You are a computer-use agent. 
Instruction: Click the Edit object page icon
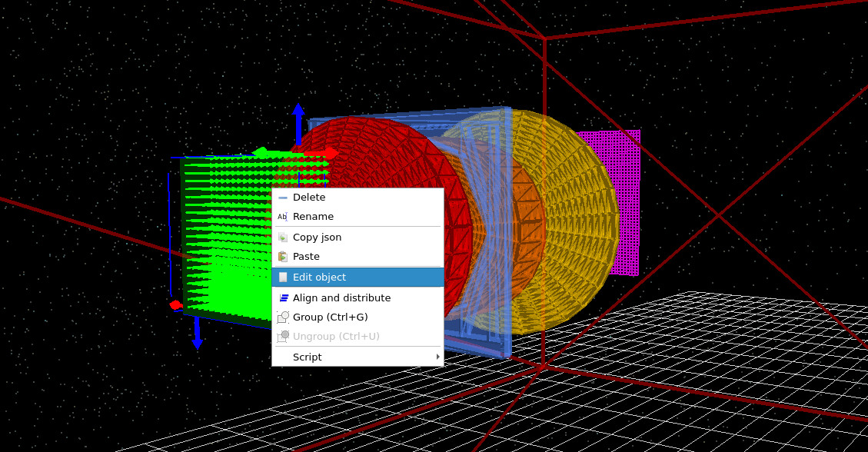(x=283, y=277)
